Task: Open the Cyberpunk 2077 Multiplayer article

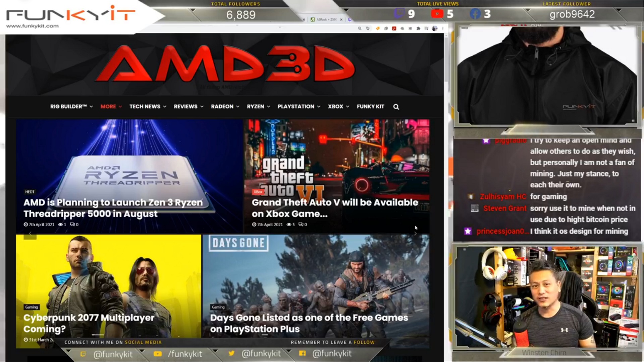Action: [89, 323]
